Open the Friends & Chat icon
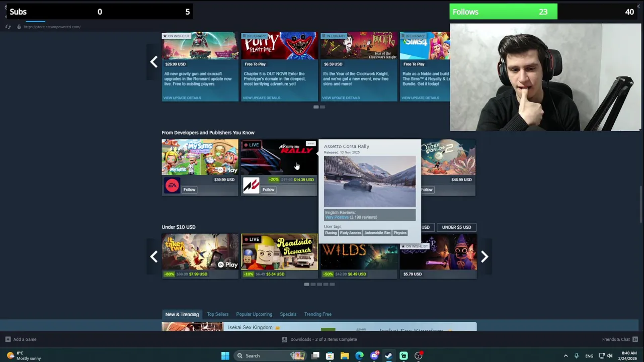The height and width of the screenshot is (362, 644). click(x=635, y=339)
